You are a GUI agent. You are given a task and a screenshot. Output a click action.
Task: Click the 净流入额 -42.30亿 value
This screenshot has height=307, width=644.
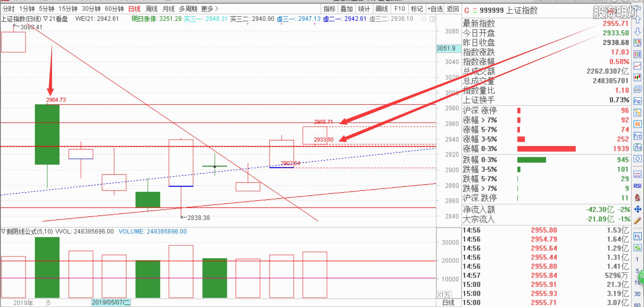600,210
